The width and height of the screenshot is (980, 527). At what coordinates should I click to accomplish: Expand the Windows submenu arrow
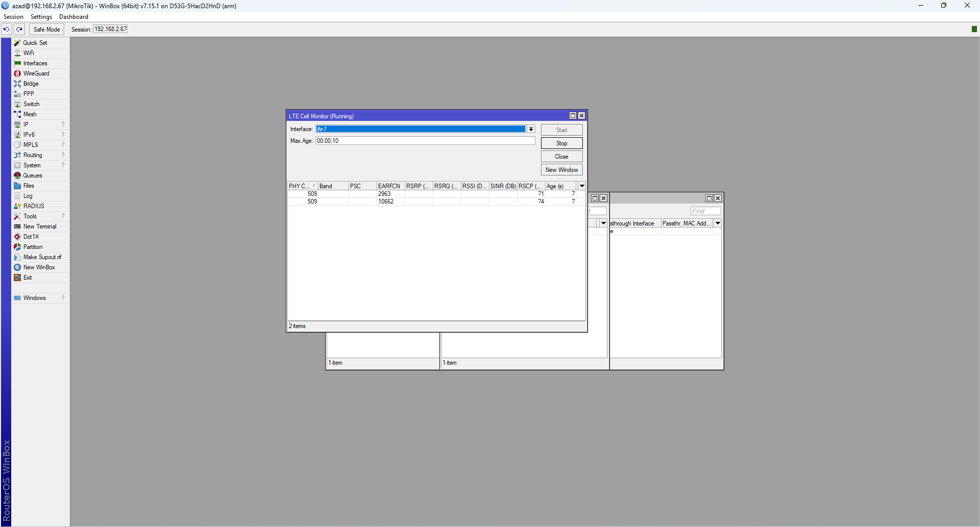[64, 297]
